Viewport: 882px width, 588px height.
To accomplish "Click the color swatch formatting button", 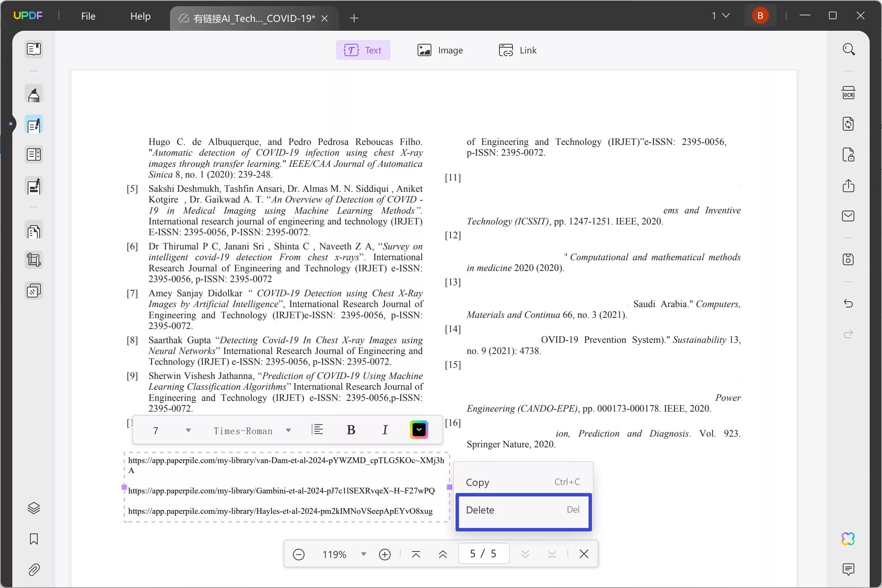I will (418, 430).
